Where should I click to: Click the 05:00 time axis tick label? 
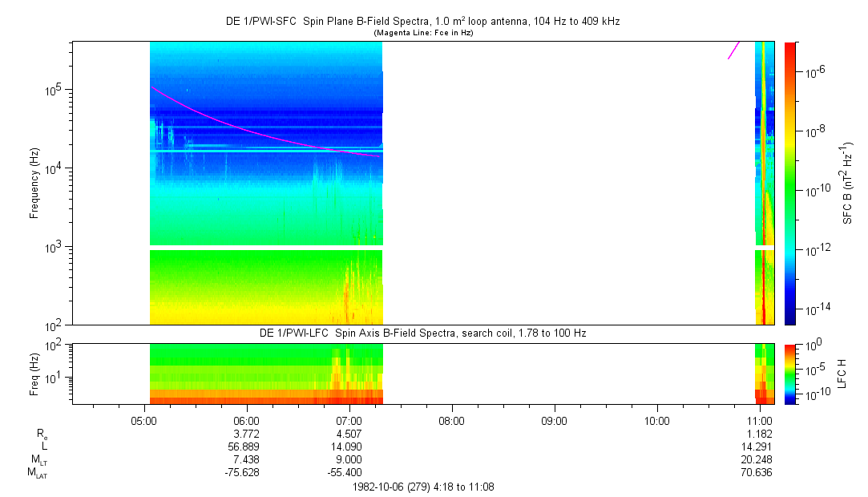pos(143,420)
